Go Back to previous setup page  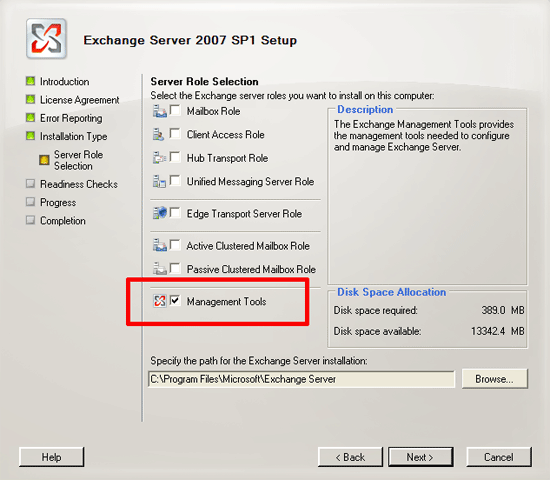pos(350,457)
